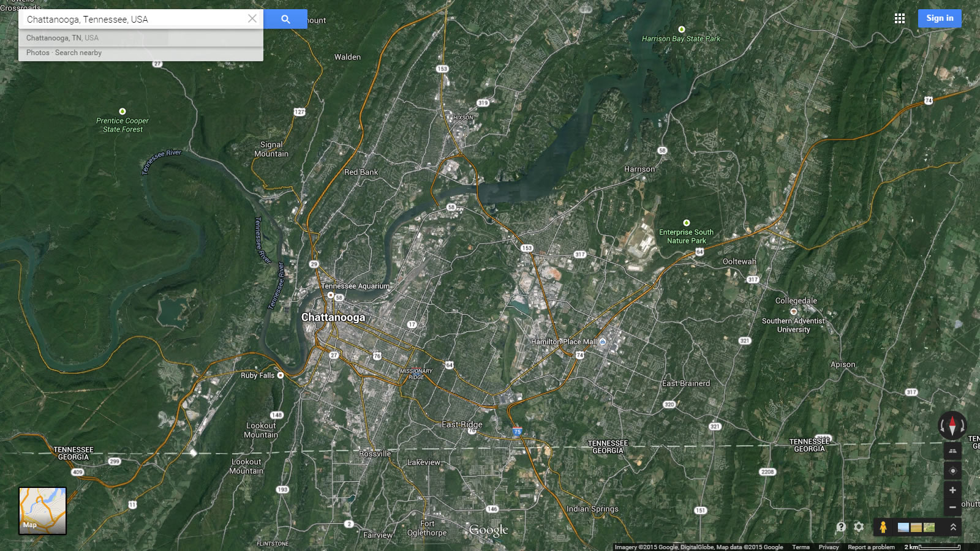Select the Street View Pegman

tap(883, 527)
